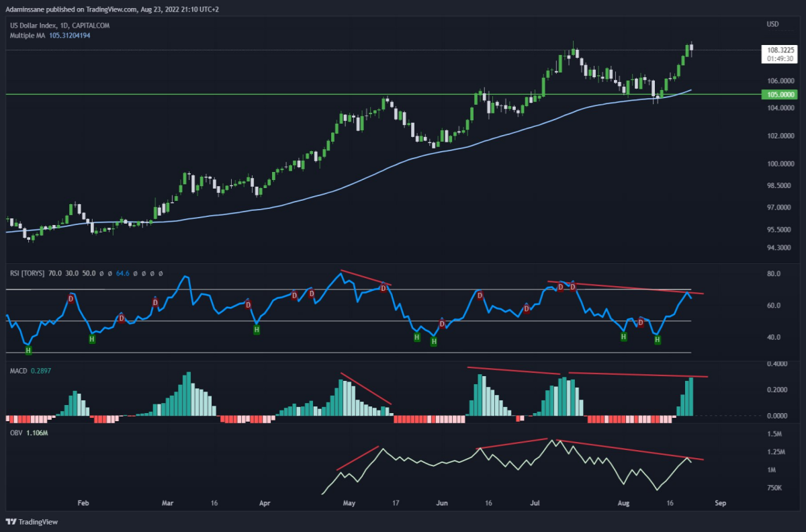Click the green H marker at RSI's lowest dip
The height and width of the screenshot is (532, 806).
(x=28, y=350)
